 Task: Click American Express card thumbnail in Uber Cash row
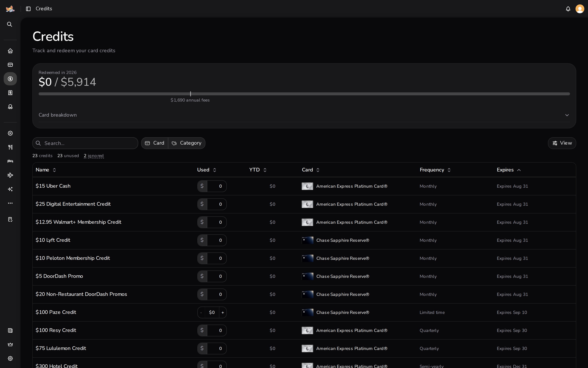click(x=307, y=186)
